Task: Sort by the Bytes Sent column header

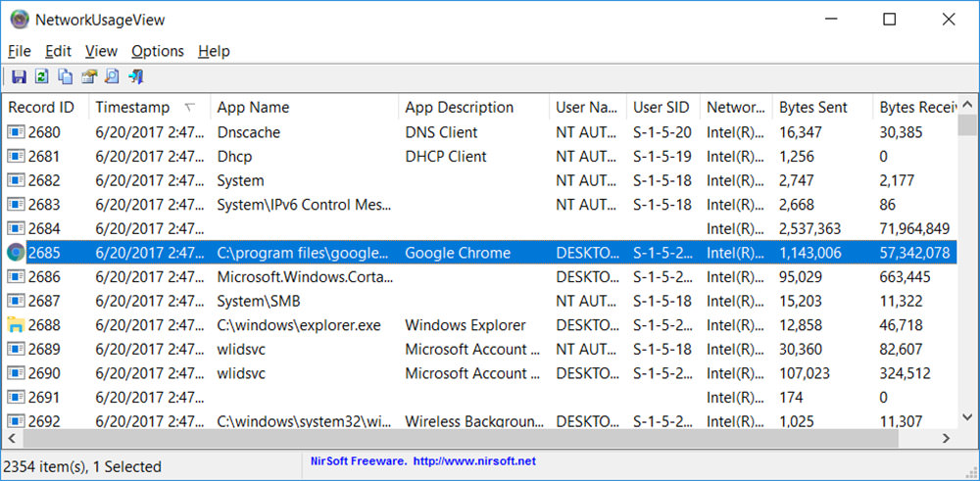Action: (x=812, y=108)
